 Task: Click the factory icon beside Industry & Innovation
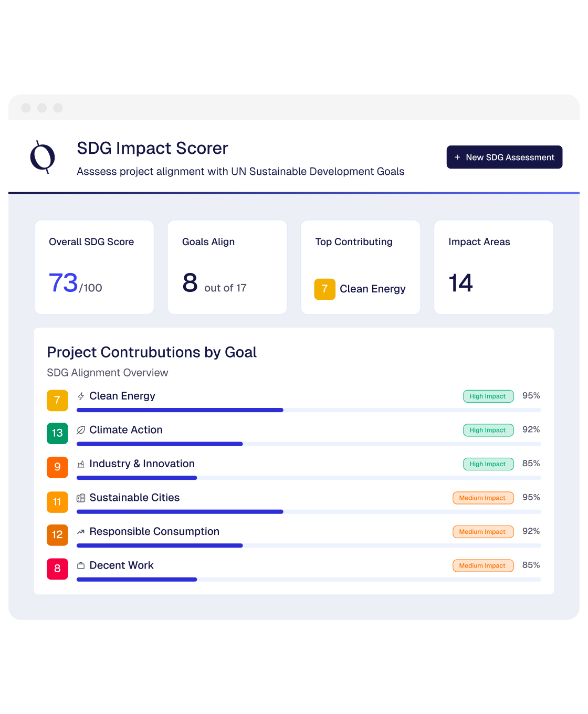coord(81,464)
